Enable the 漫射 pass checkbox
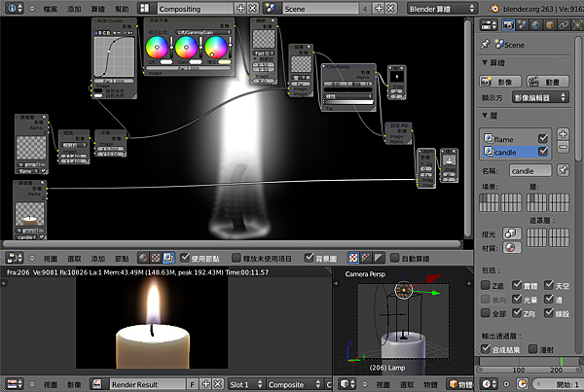Viewport: 584px width, 392px height. click(x=533, y=349)
